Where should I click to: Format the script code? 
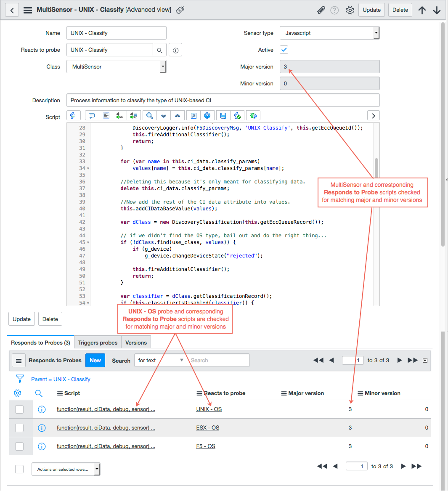click(106, 116)
